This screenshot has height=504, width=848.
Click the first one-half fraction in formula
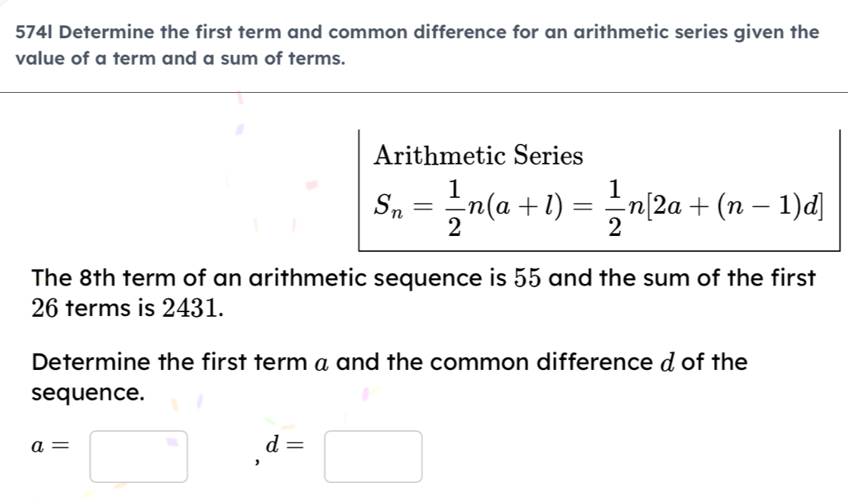(453, 205)
